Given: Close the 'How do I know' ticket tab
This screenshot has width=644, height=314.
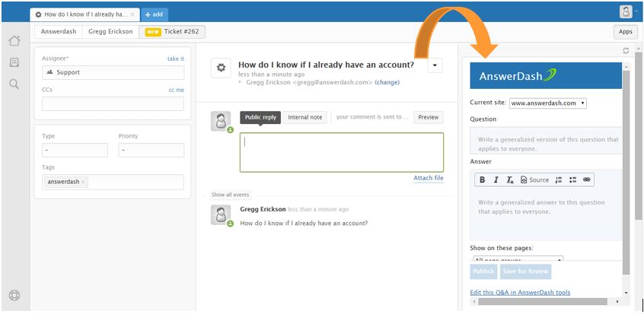Looking at the screenshot, I should click(x=132, y=14).
